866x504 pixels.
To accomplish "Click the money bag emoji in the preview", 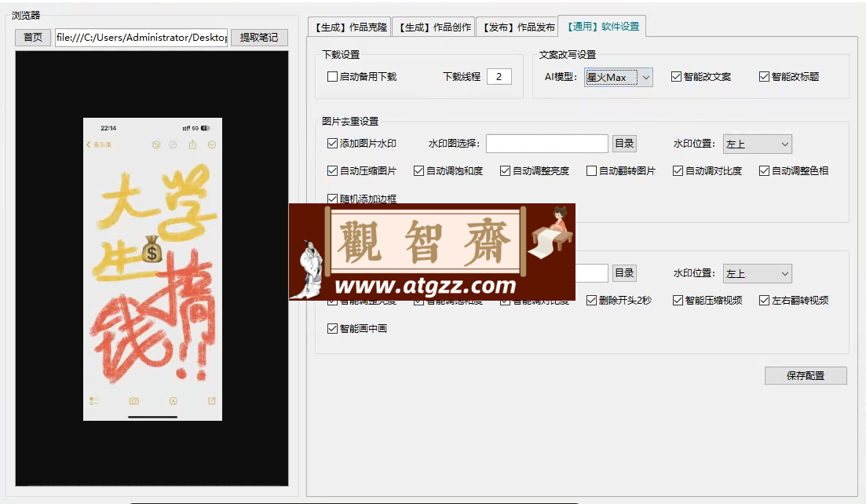I will [152, 248].
